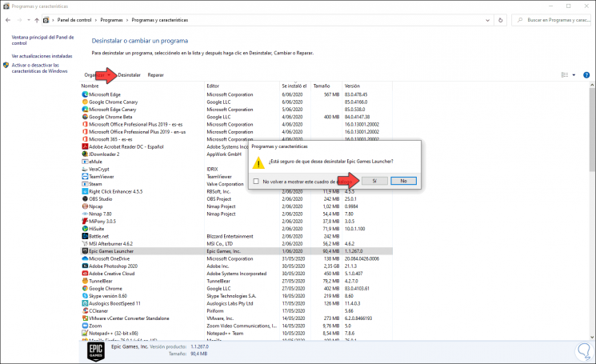Open Ver actualizaciones instaladas link

(42, 56)
